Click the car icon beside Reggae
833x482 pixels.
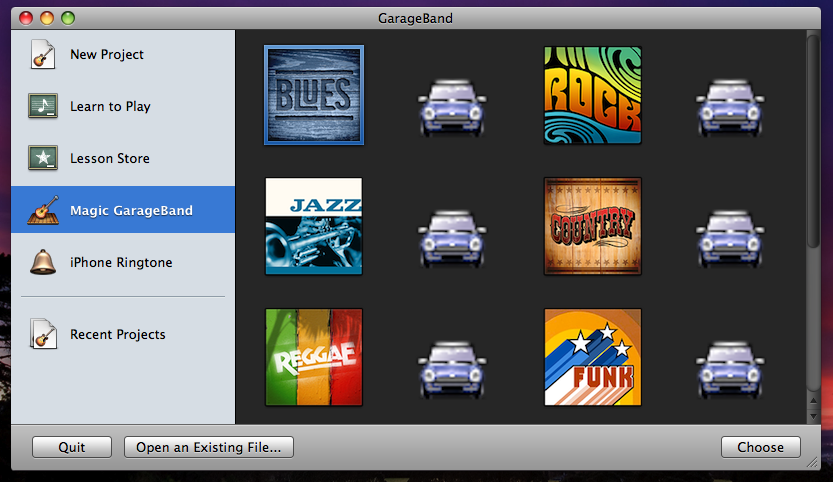tap(452, 370)
